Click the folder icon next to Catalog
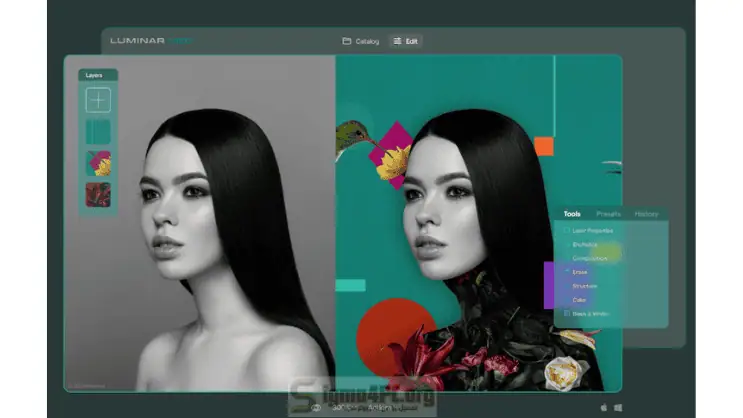 point(347,41)
